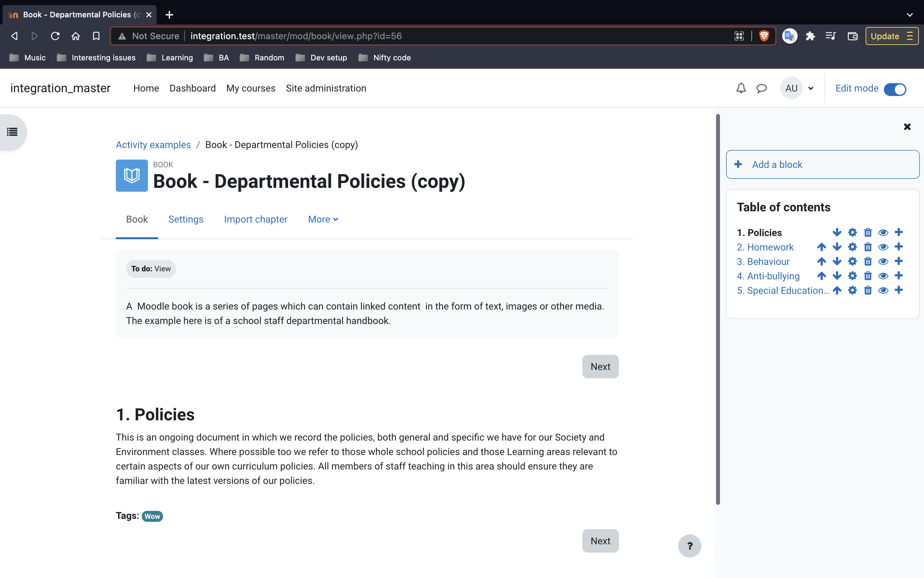This screenshot has height=578, width=924.
Task: Edit the Anti-bullying chapter settings
Action: [x=852, y=276]
